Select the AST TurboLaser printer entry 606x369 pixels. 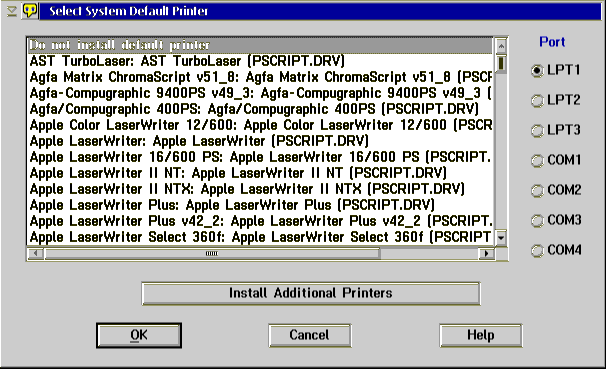[260, 61]
